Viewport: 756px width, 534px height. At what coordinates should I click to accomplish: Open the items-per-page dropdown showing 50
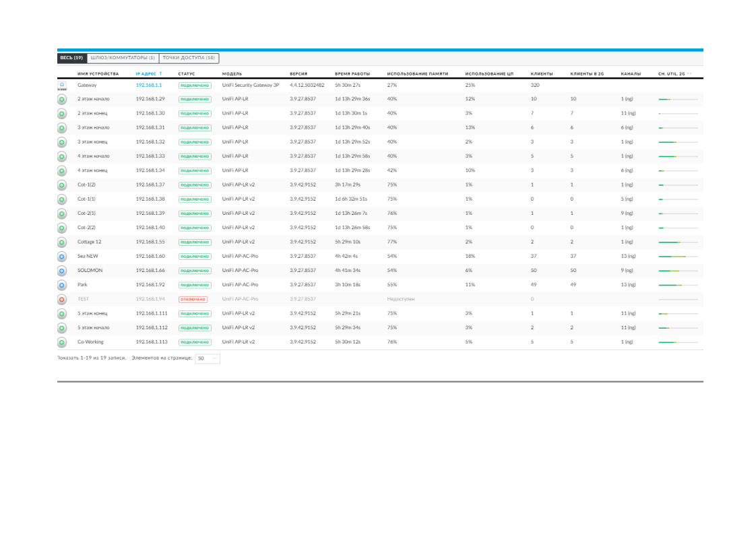[x=208, y=359]
